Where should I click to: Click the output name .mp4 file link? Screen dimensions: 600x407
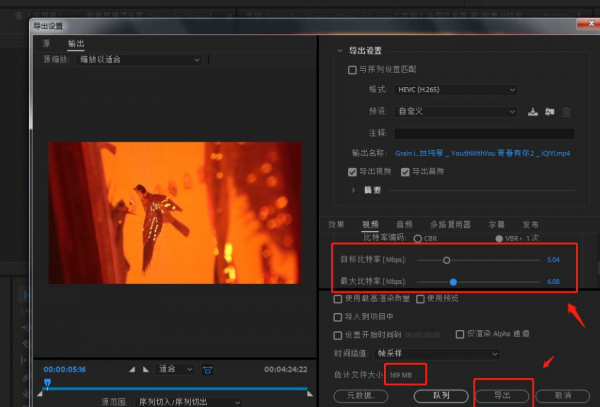click(483, 154)
